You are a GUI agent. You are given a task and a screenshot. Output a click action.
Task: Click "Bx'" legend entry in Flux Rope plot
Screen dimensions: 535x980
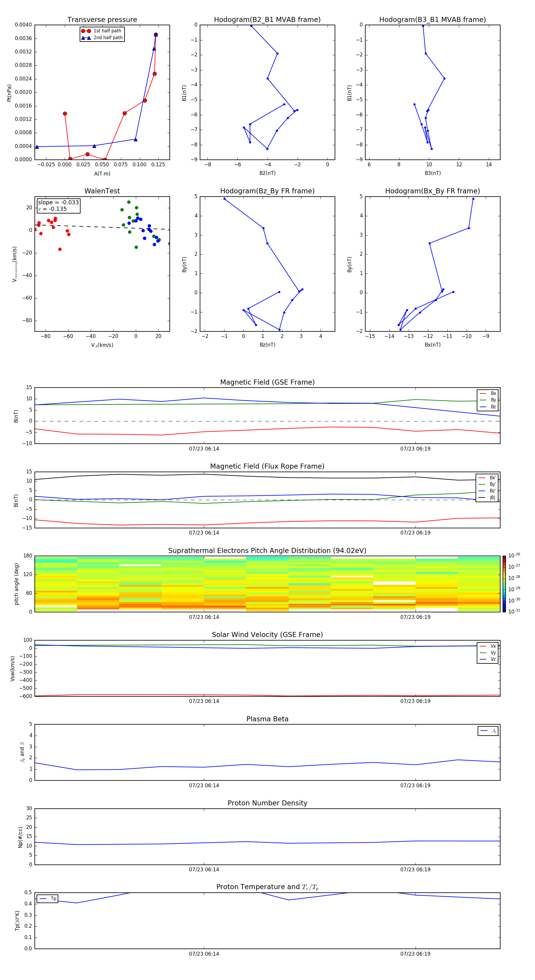coord(487,478)
